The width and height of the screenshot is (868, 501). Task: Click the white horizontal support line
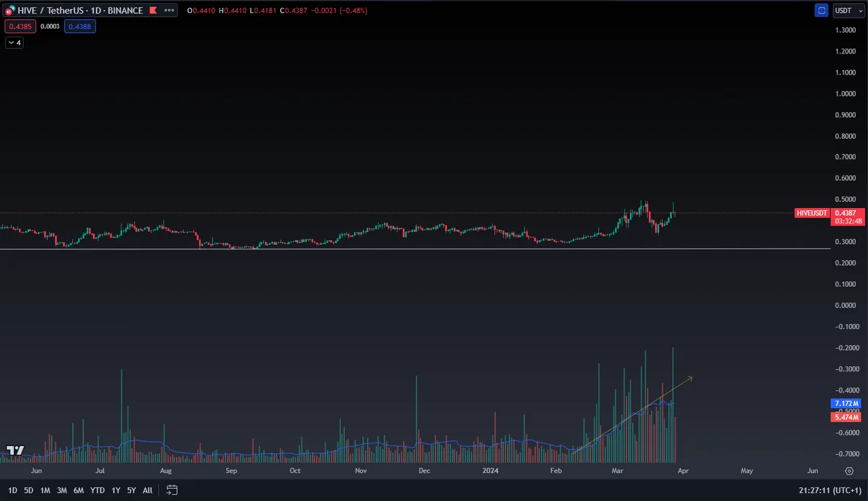(x=415, y=249)
